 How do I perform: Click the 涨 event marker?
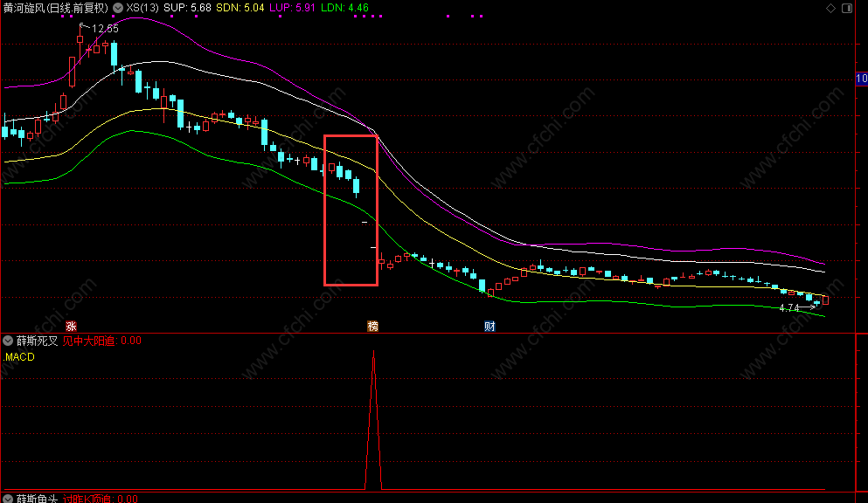[71, 326]
